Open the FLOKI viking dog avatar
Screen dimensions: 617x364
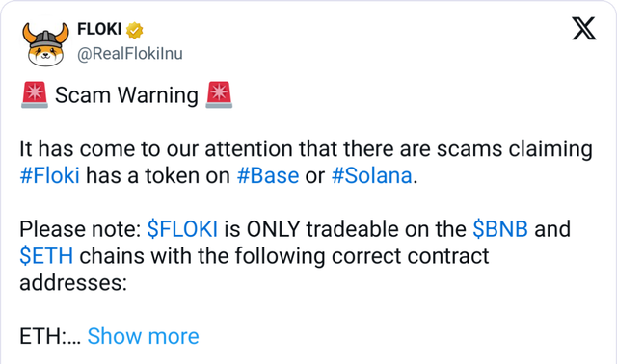coord(45,44)
